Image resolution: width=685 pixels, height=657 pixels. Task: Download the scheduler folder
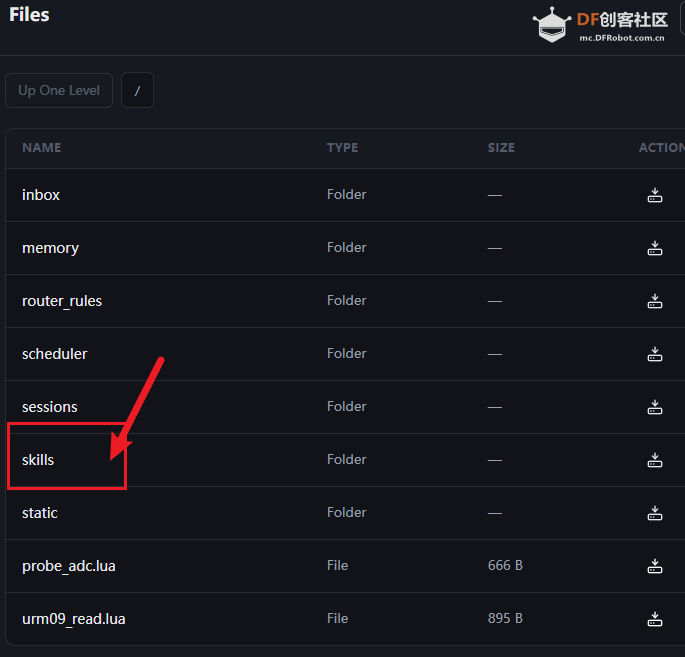tap(654, 354)
